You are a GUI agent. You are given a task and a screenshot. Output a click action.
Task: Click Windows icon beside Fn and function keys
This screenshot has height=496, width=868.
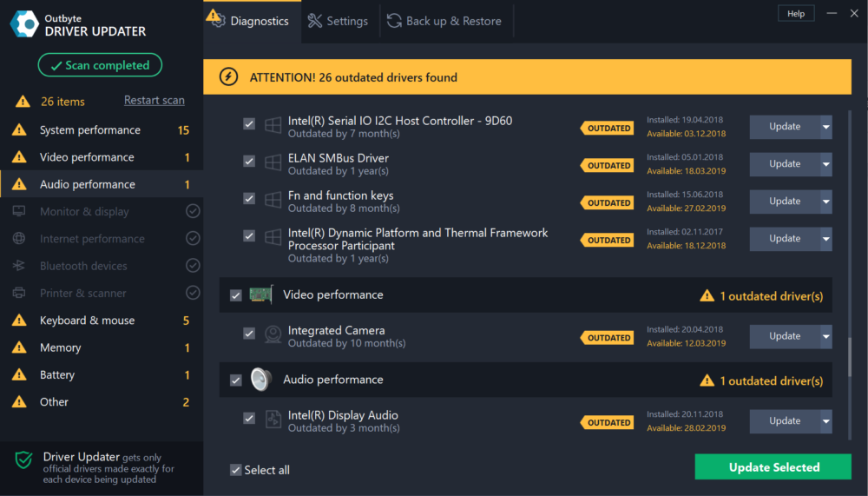273,200
